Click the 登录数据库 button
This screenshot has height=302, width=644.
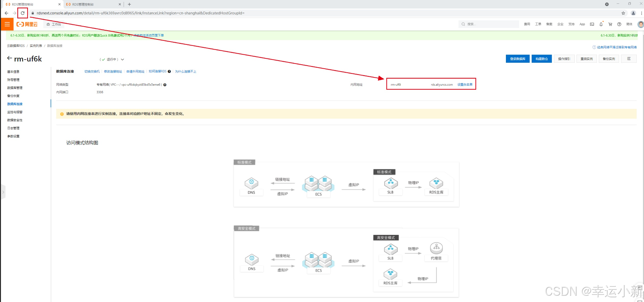coord(518,59)
